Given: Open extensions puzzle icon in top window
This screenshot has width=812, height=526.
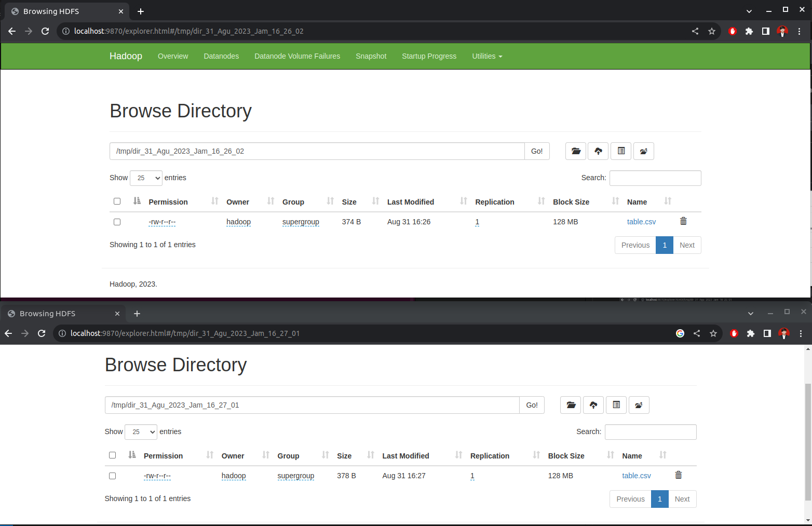Looking at the screenshot, I should 749,31.
